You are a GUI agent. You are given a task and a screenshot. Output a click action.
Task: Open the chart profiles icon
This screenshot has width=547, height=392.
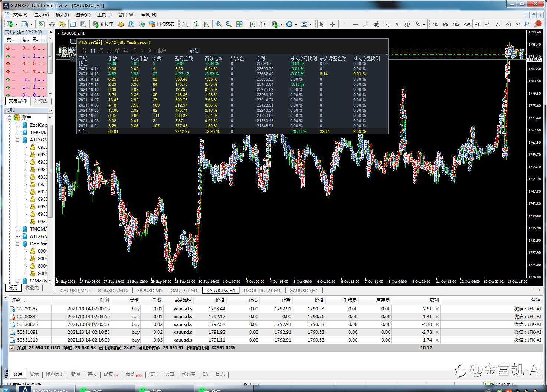24,24
